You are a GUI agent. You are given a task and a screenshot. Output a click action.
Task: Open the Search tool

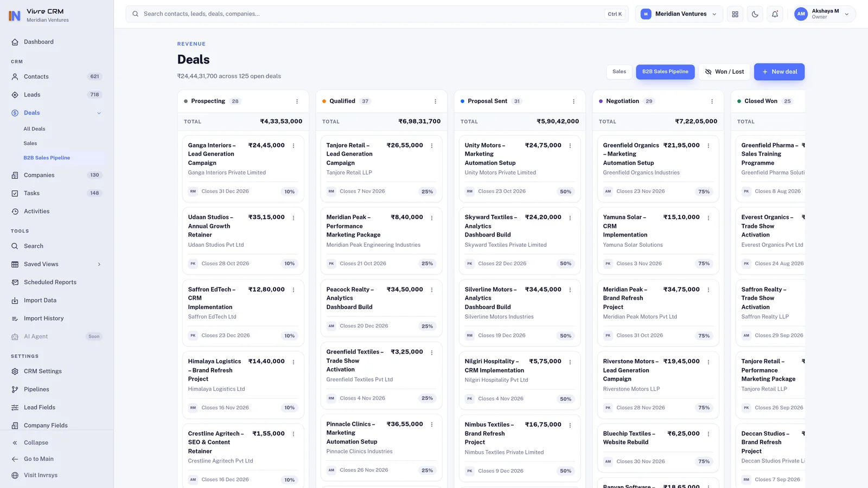click(x=56, y=246)
